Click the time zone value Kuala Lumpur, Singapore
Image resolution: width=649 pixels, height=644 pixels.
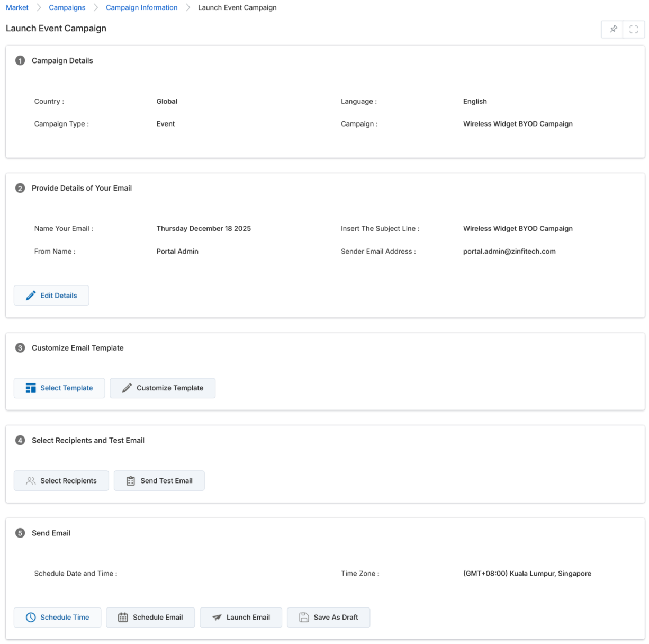tap(527, 574)
